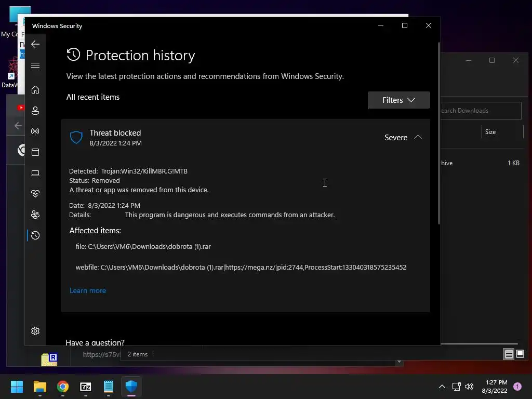Minimize the Windows Security window
Image resolution: width=532 pixels, height=399 pixels.
(381, 25)
